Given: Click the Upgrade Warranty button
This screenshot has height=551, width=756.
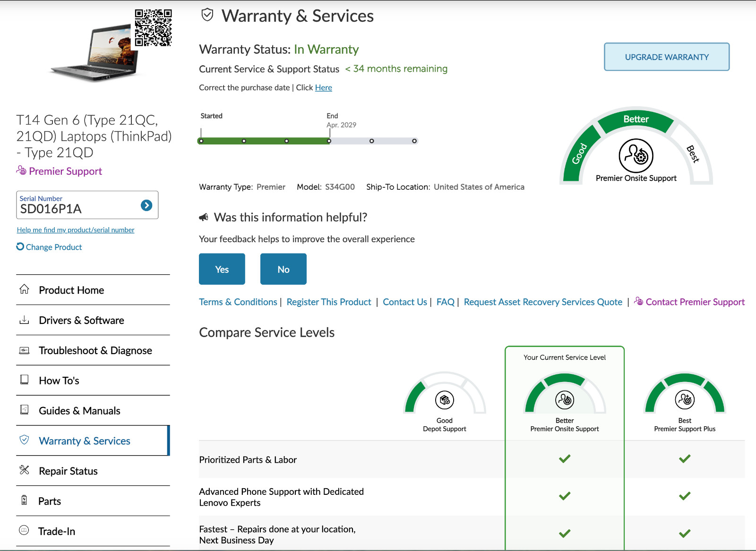Looking at the screenshot, I should (x=667, y=57).
